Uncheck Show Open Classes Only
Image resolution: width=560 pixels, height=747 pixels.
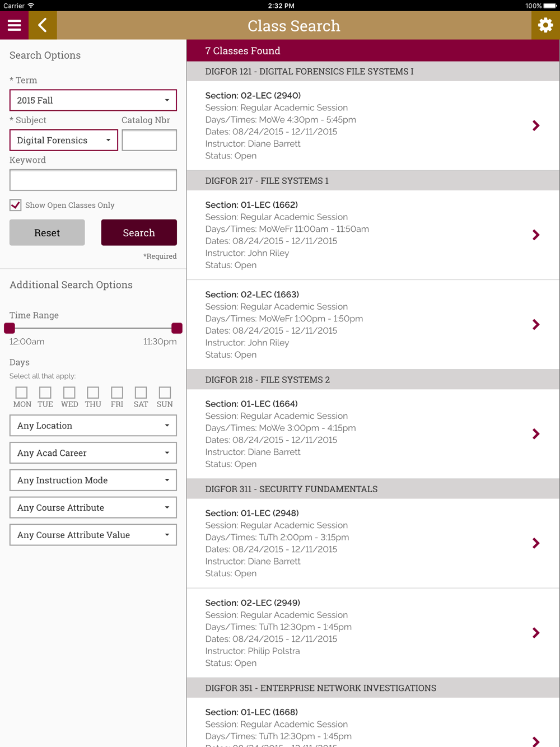tap(16, 205)
